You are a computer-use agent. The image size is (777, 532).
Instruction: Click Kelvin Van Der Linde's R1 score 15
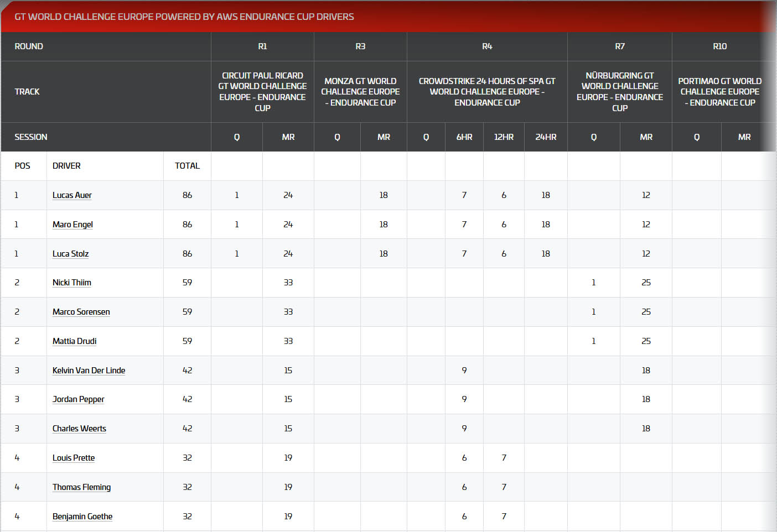point(288,371)
